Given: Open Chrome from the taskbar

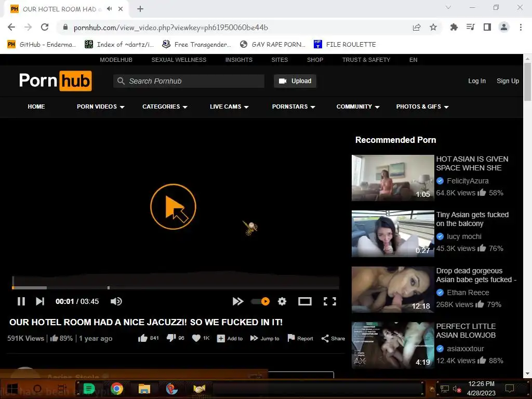Looking at the screenshot, I should (x=116, y=389).
